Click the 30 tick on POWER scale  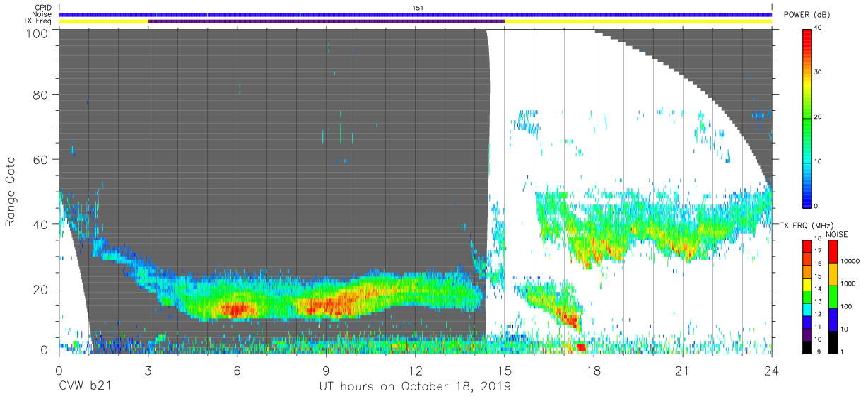[x=817, y=72]
